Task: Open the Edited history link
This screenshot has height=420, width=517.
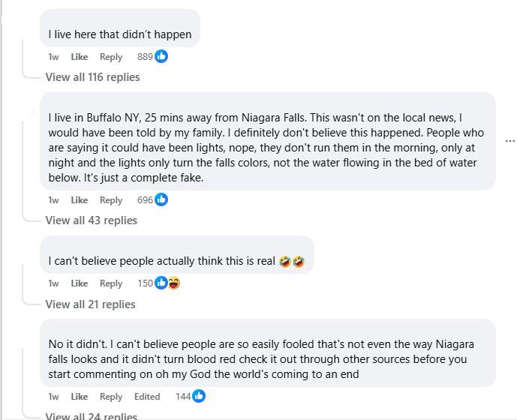Action: pos(147,396)
